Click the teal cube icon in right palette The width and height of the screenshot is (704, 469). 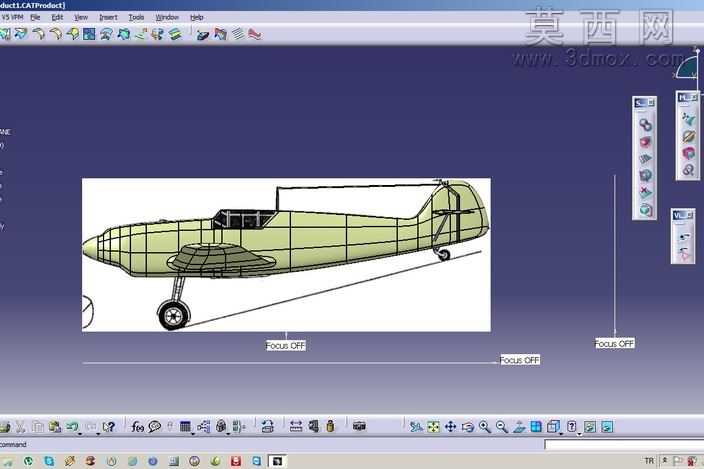point(645,210)
